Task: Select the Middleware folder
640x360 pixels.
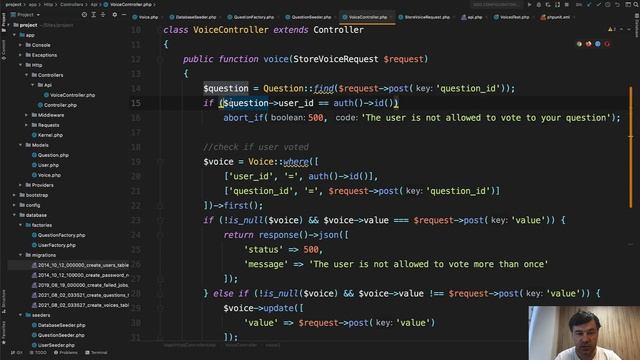Action: point(47,115)
